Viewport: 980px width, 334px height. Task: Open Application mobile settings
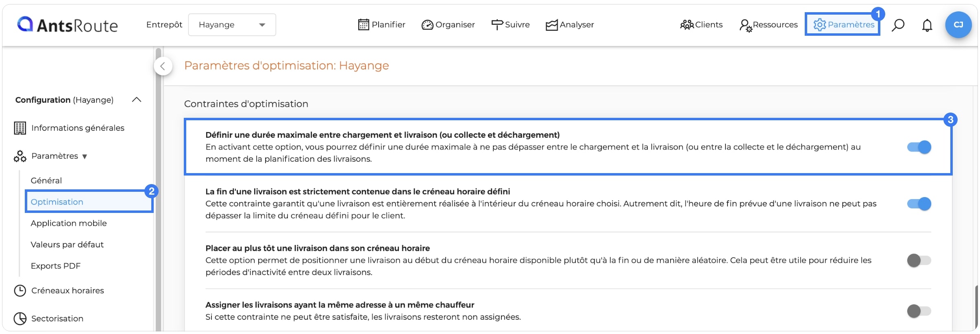click(x=69, y=223)
